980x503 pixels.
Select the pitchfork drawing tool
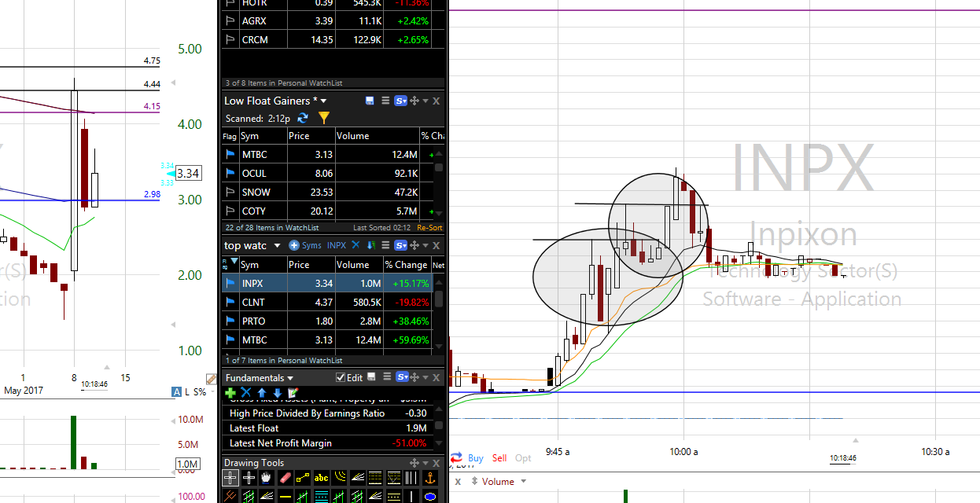[x=230, y=496]
